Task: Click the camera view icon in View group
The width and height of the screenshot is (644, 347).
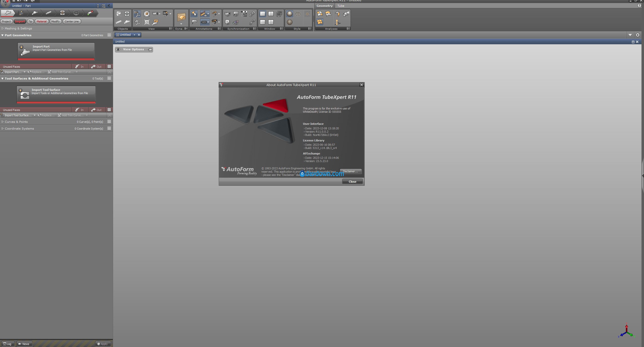Action: click(155, 14)
